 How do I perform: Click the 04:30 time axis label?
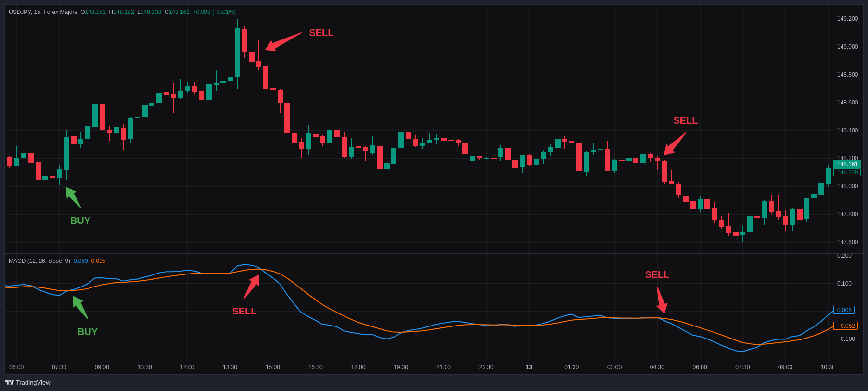coord(657,367)
